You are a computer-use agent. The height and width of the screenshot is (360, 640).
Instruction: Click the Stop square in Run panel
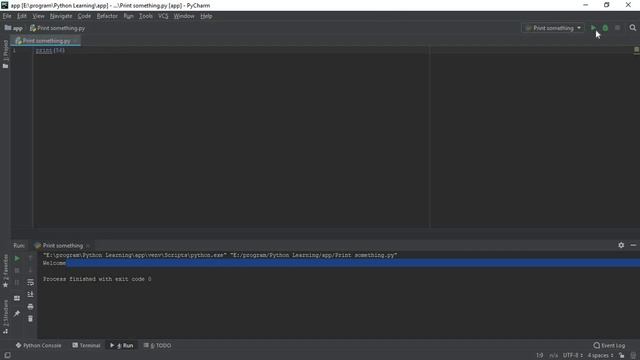17,270
